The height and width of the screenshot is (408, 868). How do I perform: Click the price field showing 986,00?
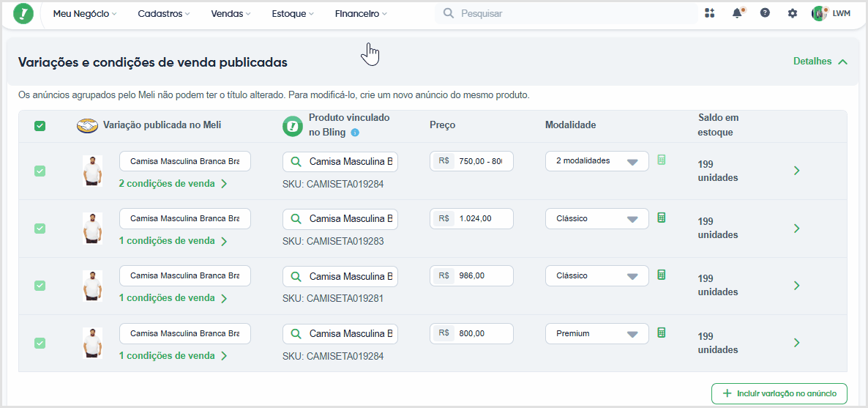click(471, 275)
